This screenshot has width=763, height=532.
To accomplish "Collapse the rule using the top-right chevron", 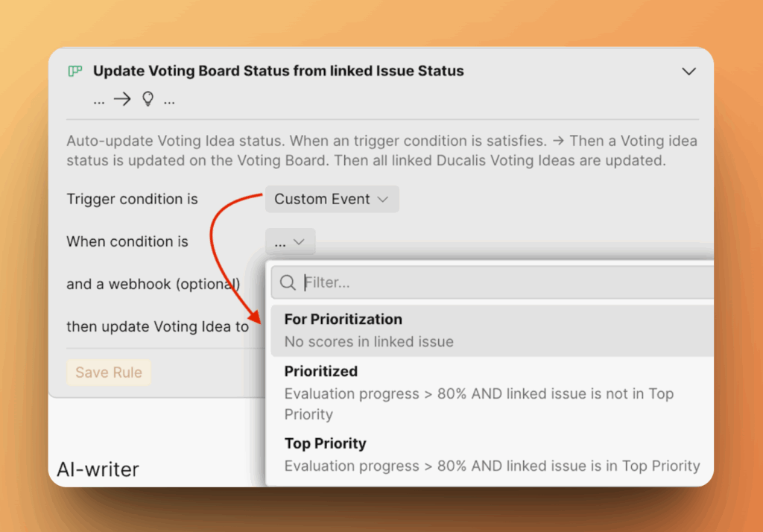I will 688,72.
